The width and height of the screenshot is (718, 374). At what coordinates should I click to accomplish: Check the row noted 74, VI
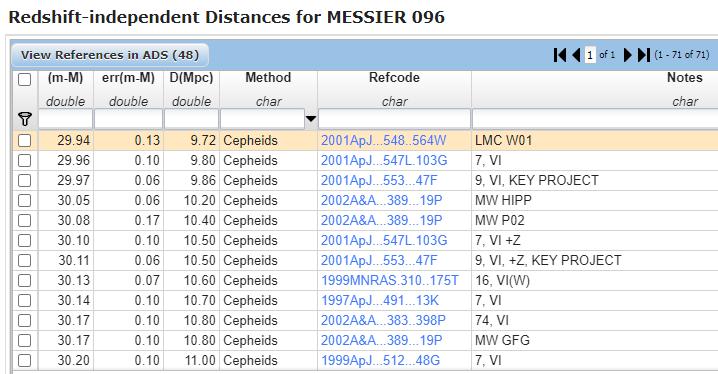[24, 320]
